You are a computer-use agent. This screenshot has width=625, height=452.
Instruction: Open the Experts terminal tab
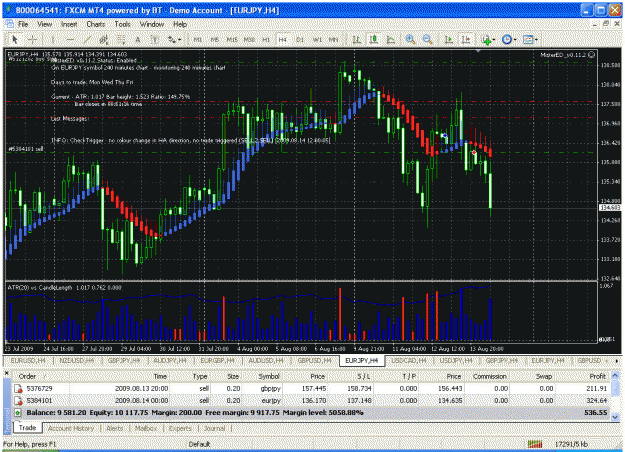180,428
